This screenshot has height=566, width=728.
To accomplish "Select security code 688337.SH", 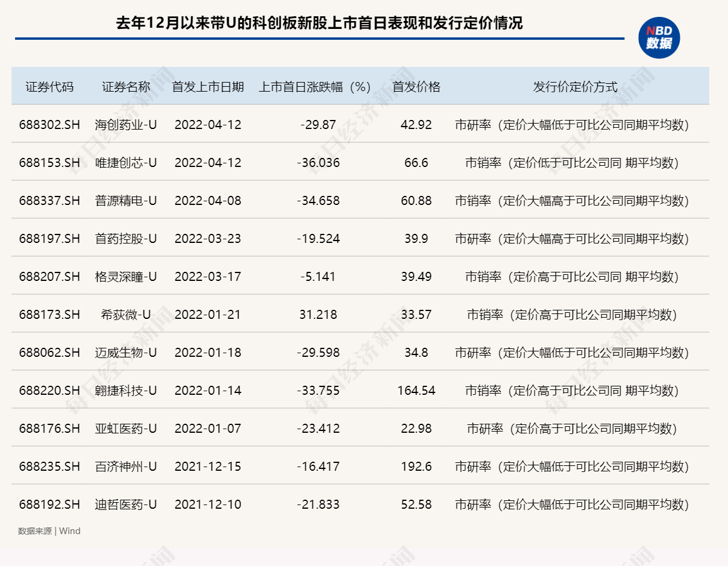I will click(x=49, y=201).
